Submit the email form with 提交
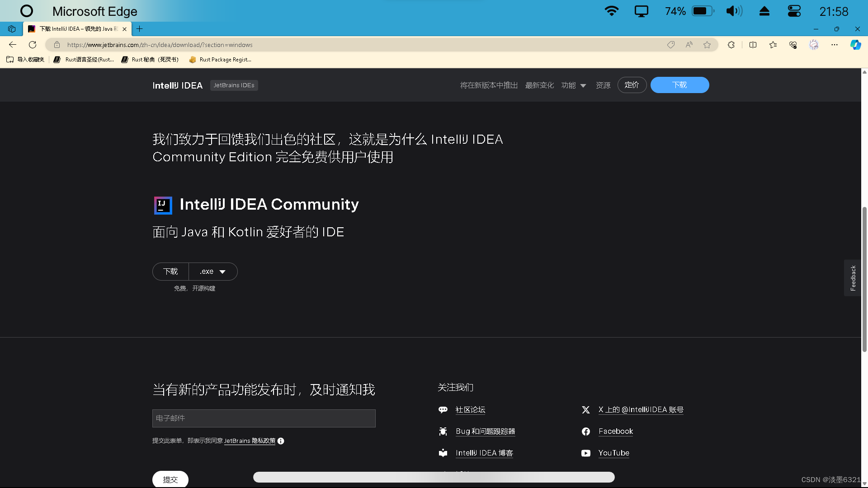This screenshot has width=868, height=488. (170, 479)
